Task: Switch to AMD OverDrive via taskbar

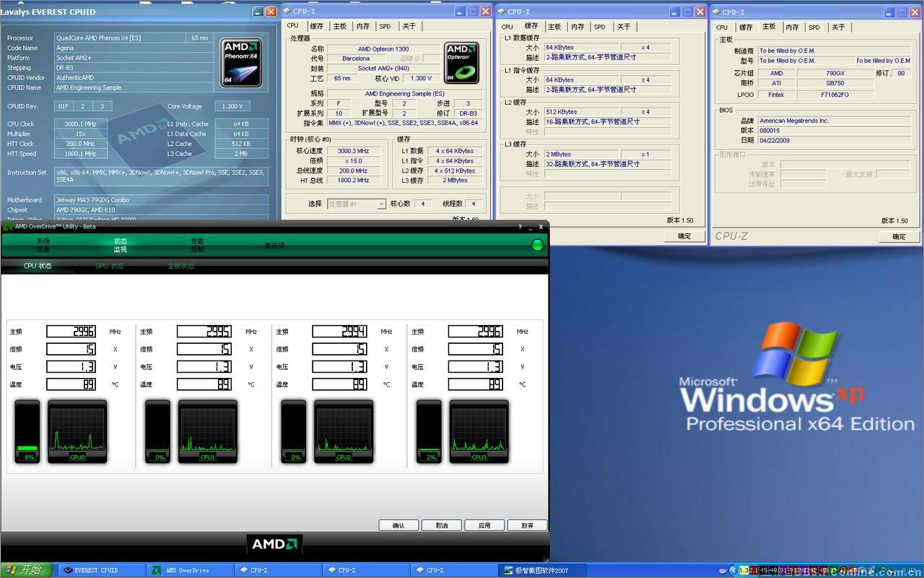Action: pyautogui.click(x=191, y=570)
